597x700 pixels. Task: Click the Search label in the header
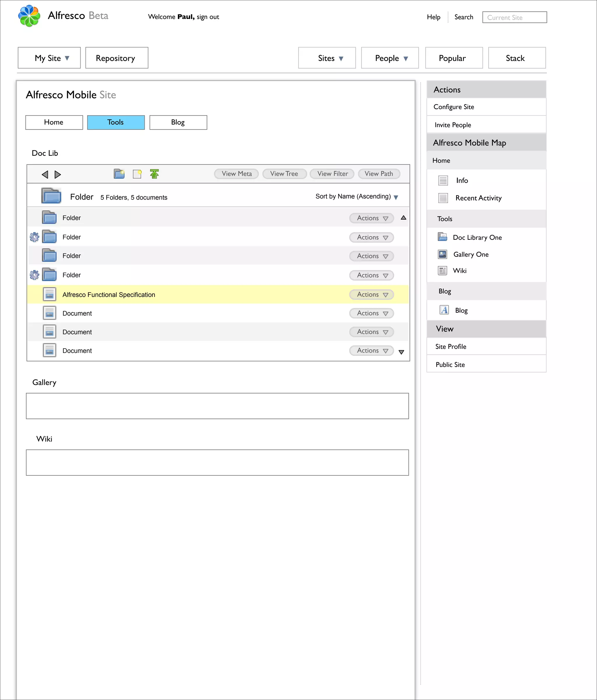463,17
